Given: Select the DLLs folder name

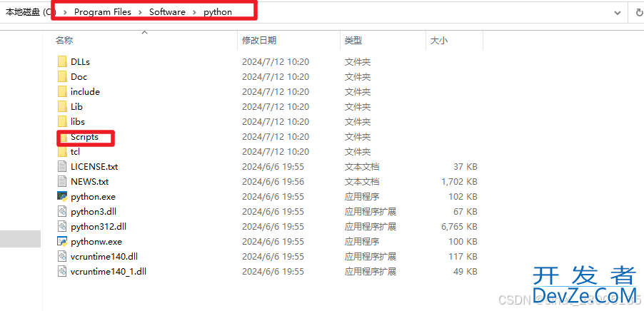Looking at the screenshot, I should tap(80, 62).
